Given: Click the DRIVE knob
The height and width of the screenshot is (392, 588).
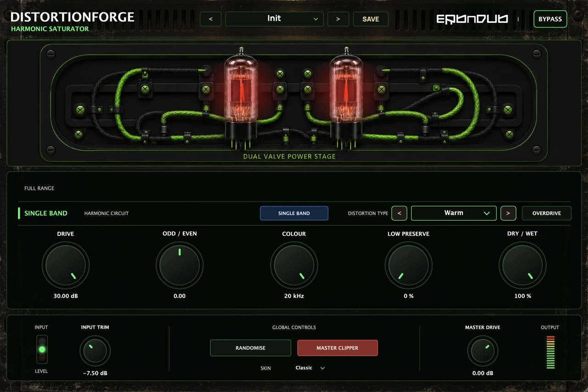Looking at the screenshot, I should [66, 265].
